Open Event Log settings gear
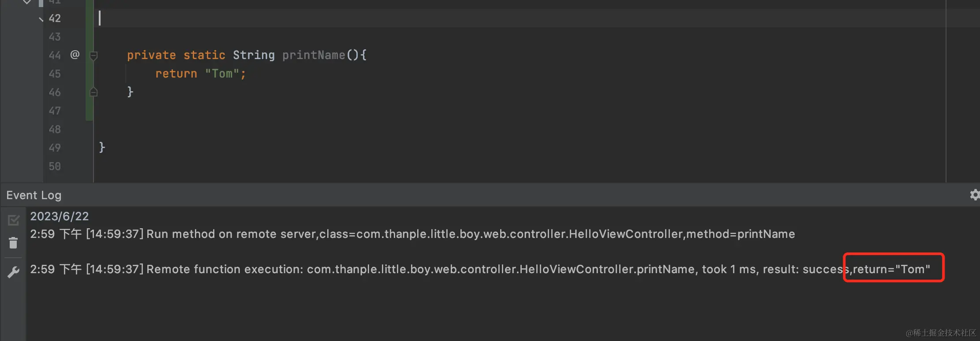 coord(974,195)
